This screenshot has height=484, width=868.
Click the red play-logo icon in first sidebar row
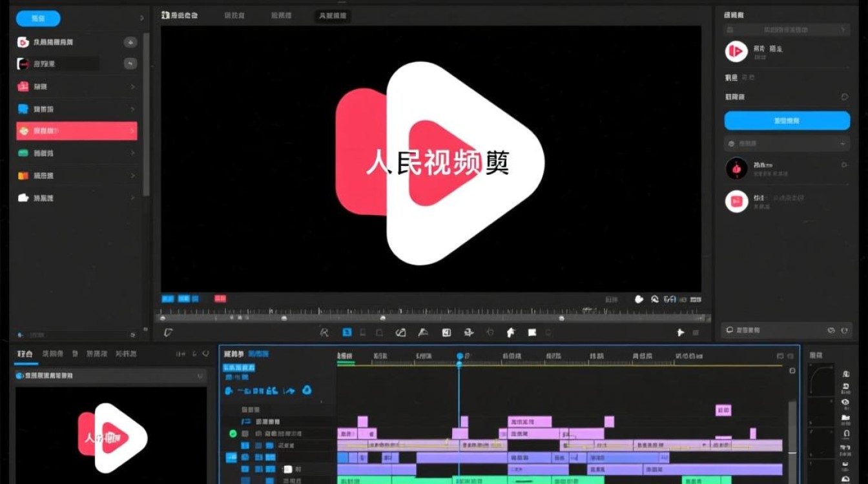tap(23, 42)
